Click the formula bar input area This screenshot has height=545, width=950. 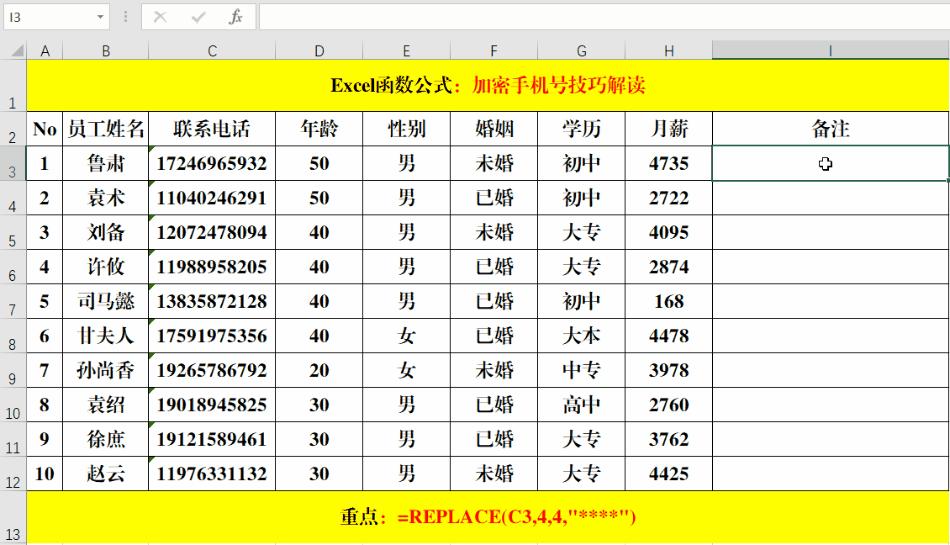pos(604,17)
